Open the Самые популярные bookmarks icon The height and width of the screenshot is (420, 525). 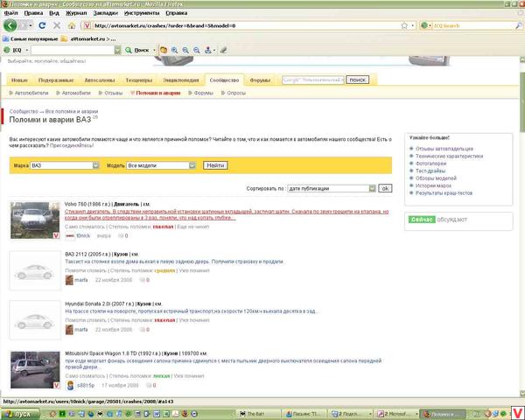pyautogui.click(x=6, y=38)
